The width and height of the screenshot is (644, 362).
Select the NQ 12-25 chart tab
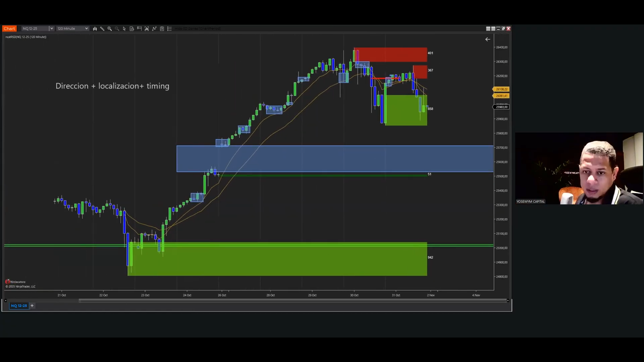19,306
